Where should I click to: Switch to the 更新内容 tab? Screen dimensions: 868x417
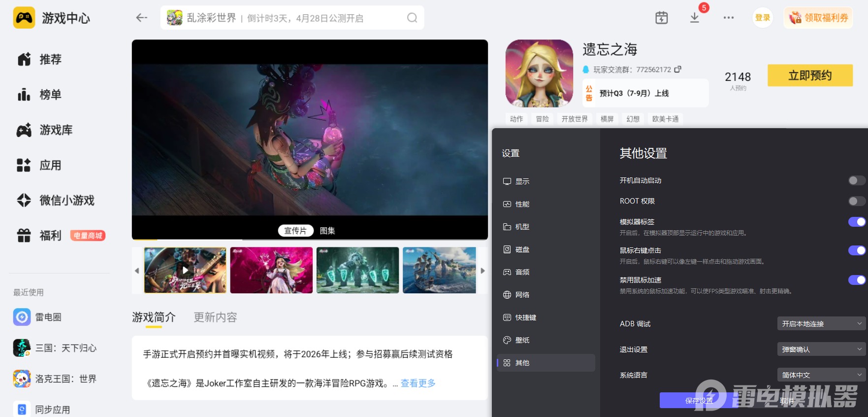(215, 317)
